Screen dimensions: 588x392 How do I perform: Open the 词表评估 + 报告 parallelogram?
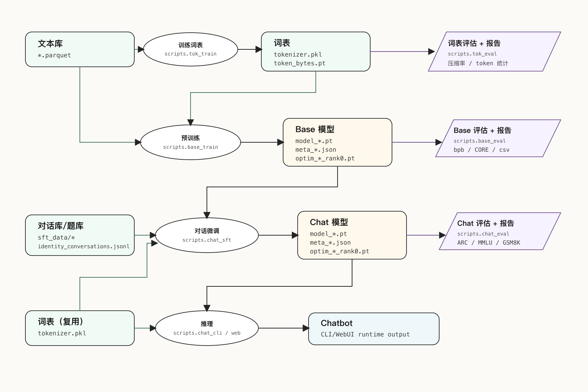[494, 52]
